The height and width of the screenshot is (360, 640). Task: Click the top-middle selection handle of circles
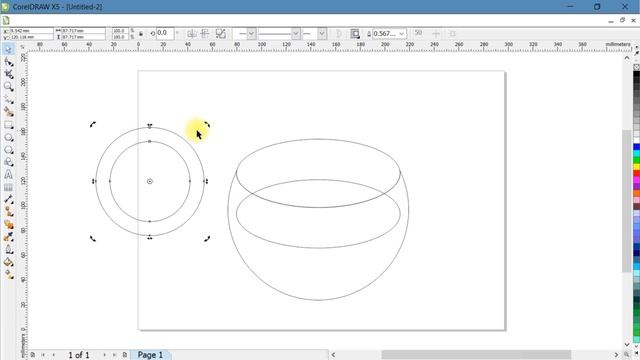pyautogui.click(x=150, y=126)
